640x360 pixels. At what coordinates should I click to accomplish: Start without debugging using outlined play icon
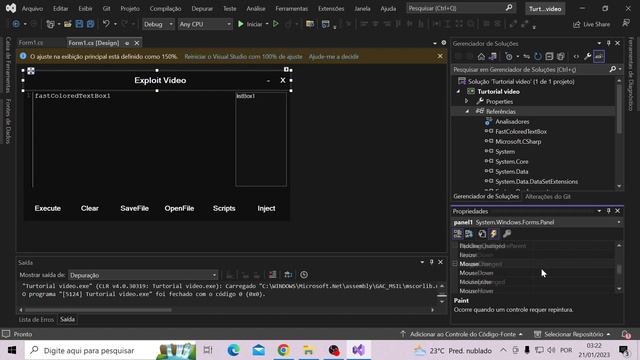pos(276,24)
